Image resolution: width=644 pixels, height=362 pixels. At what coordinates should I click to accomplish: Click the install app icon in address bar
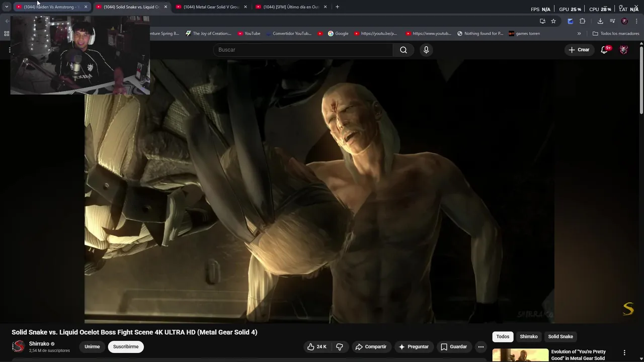coord(542,21)
